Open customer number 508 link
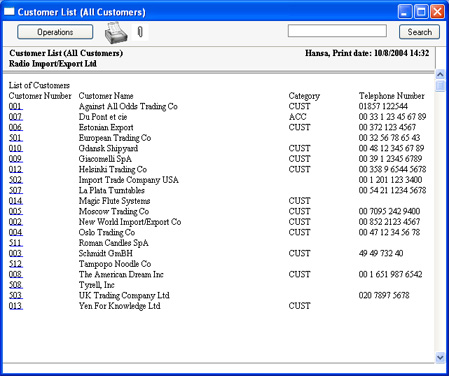This screenshot has height=376, width=449. click(x=16, y=285)
